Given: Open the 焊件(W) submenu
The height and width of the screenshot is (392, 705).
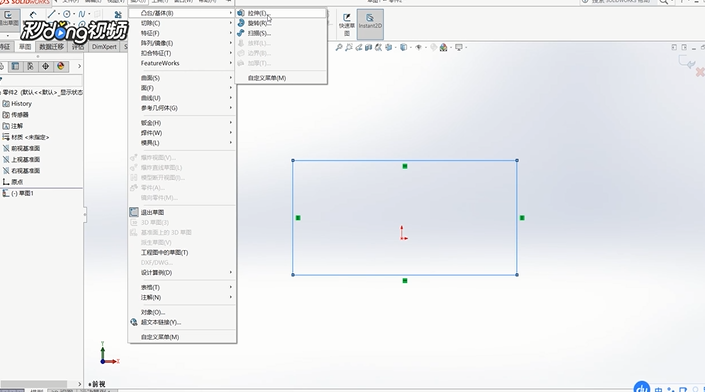Looking at the screenshot, I should [182, 133].
